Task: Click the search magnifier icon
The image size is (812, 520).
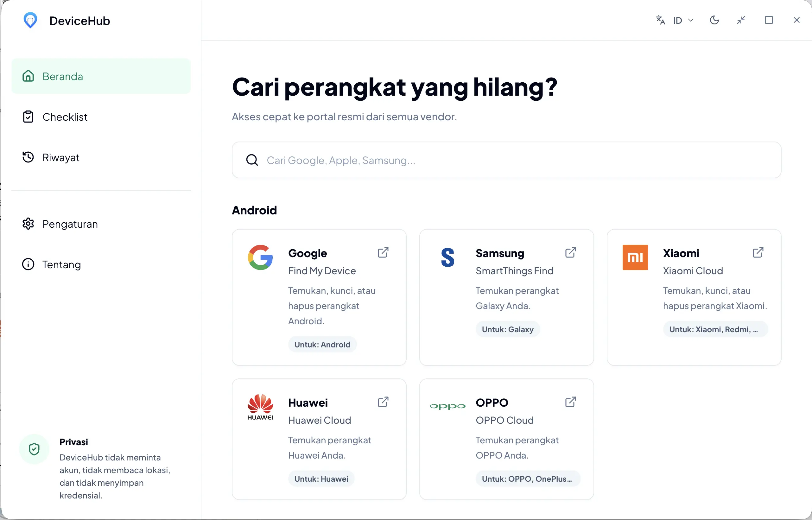Action: coord(252,160)
